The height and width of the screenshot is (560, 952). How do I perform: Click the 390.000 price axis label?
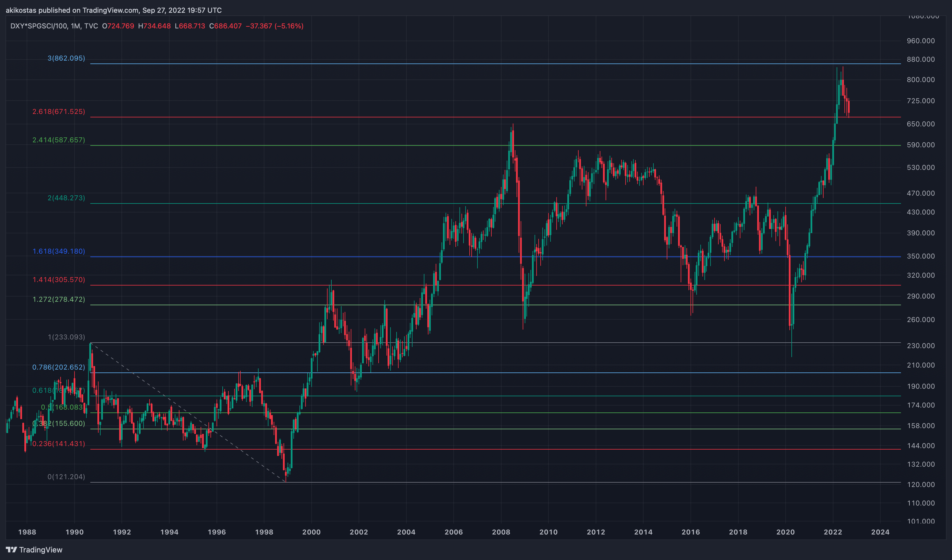coord(921,233)
